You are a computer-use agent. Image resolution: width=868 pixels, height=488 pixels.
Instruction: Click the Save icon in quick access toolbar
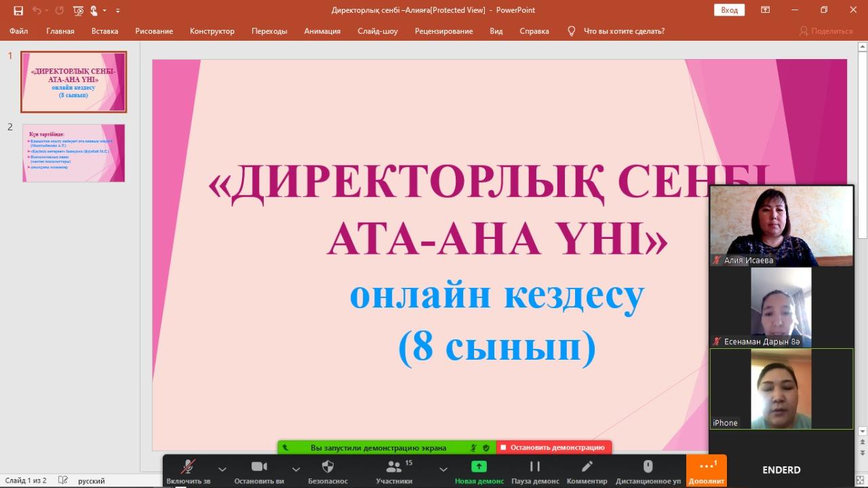(18, 10)
